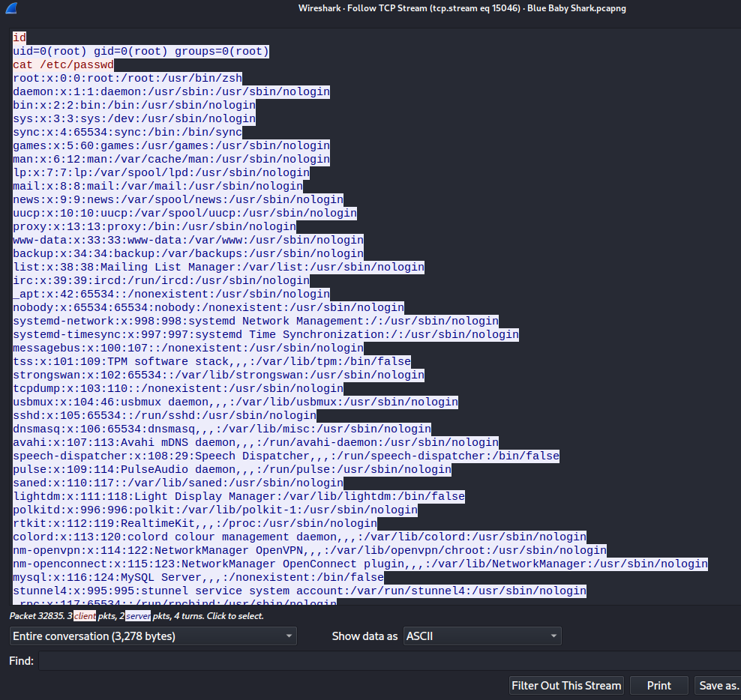Viewport: 741px width, 700px height.
Task: Click the saned:x:110:117 line
Action: (x=178, y=482)
